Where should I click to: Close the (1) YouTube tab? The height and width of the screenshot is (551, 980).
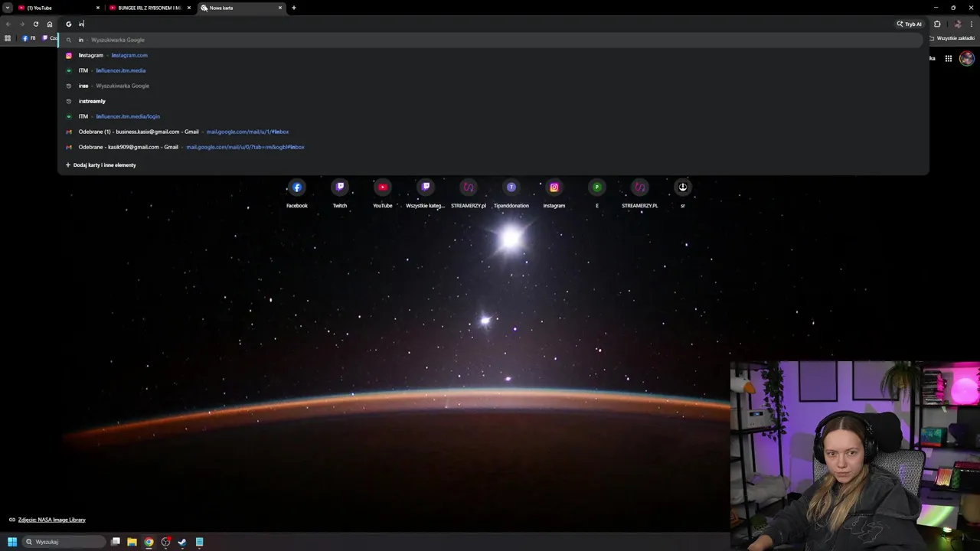coord(98,8)
